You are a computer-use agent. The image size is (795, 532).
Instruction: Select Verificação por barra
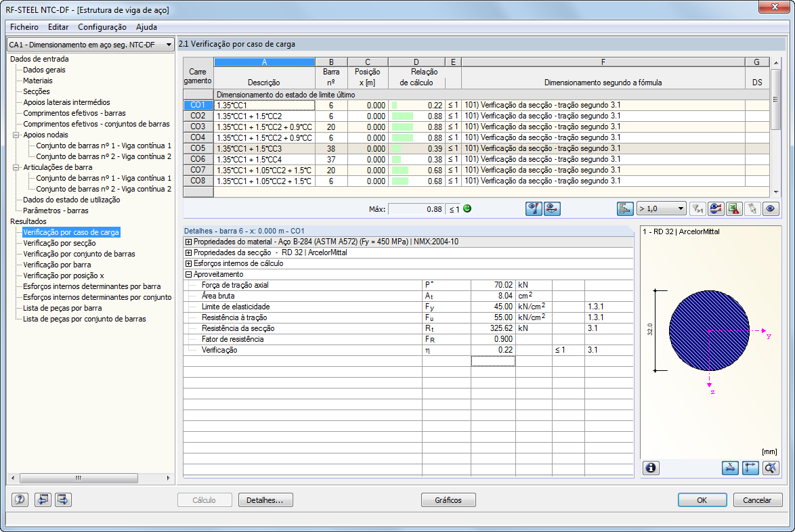(58, 265)
